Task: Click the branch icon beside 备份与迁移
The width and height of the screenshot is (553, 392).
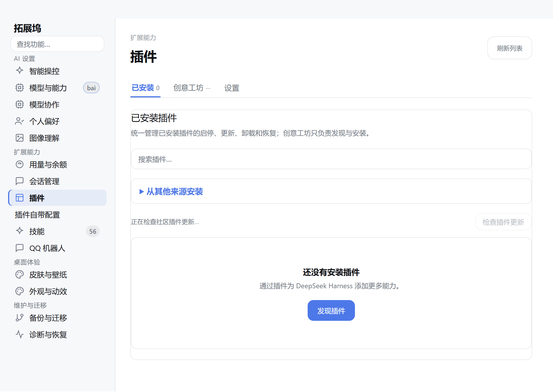Action: [20, 318]
